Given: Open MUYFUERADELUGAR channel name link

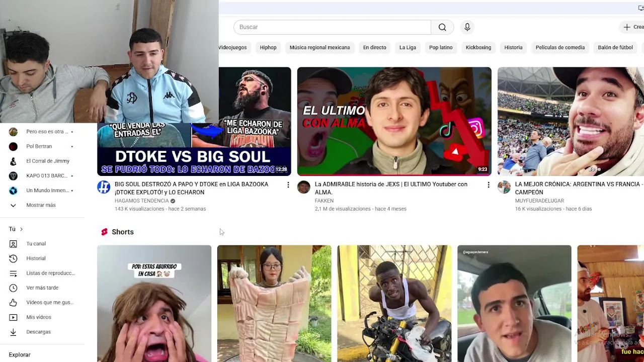Looking at the screenshot, I should click(x=539, y=201).
